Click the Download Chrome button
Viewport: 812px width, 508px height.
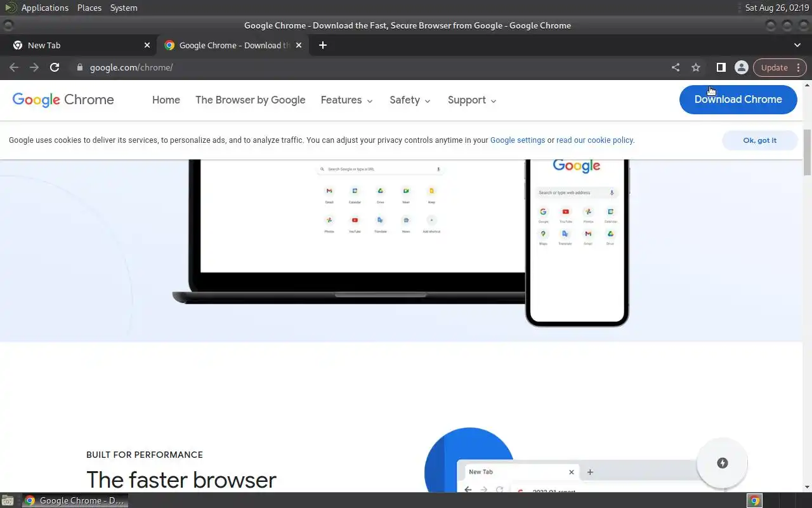coord(738,100)
